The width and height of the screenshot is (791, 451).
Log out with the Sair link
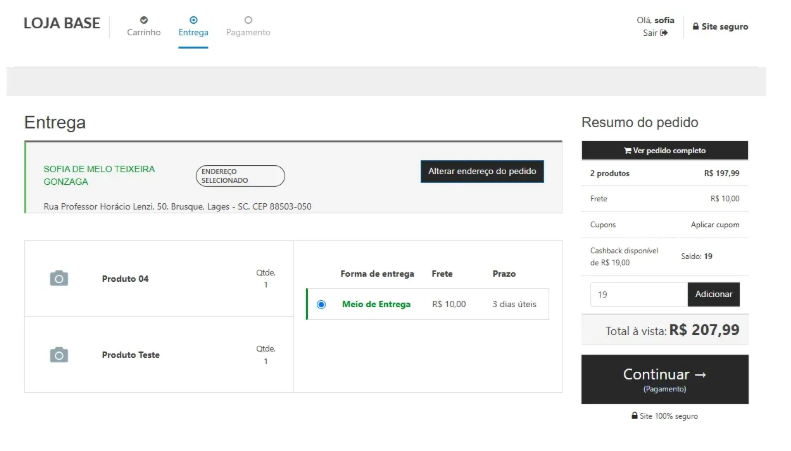point(655,33)
